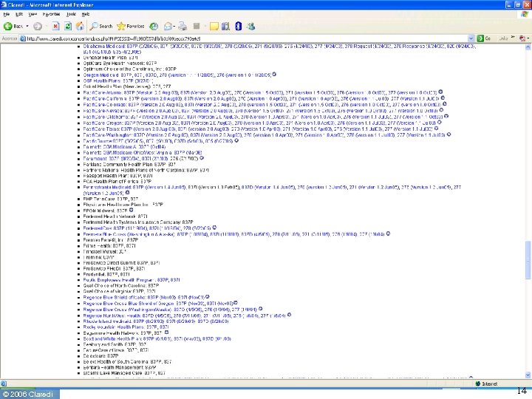Image resolution: width=532 pixels, height=399 pixels.
Task: Click the grayed Forward arrow button
Action: tap(38, 26)
